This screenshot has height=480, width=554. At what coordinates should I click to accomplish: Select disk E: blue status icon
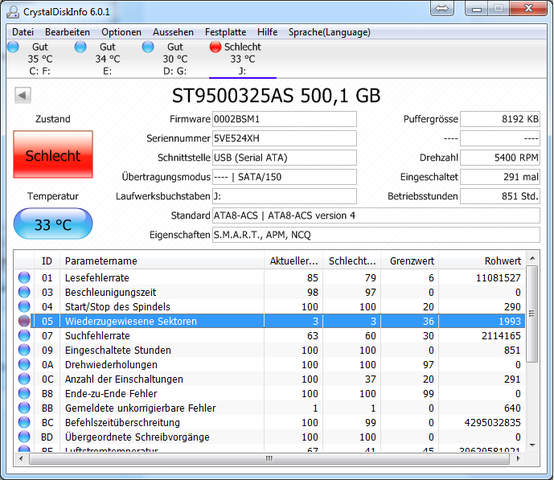(81, 47)
